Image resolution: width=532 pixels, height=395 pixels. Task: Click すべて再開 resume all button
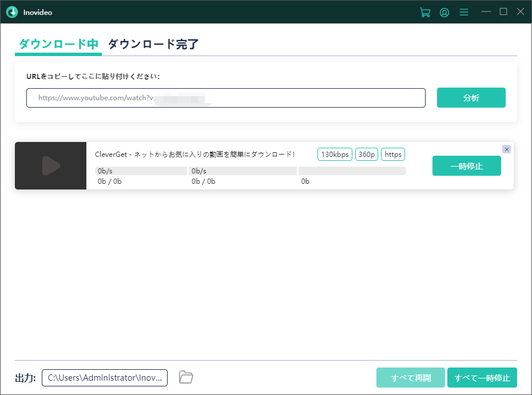tap(411, 377)
